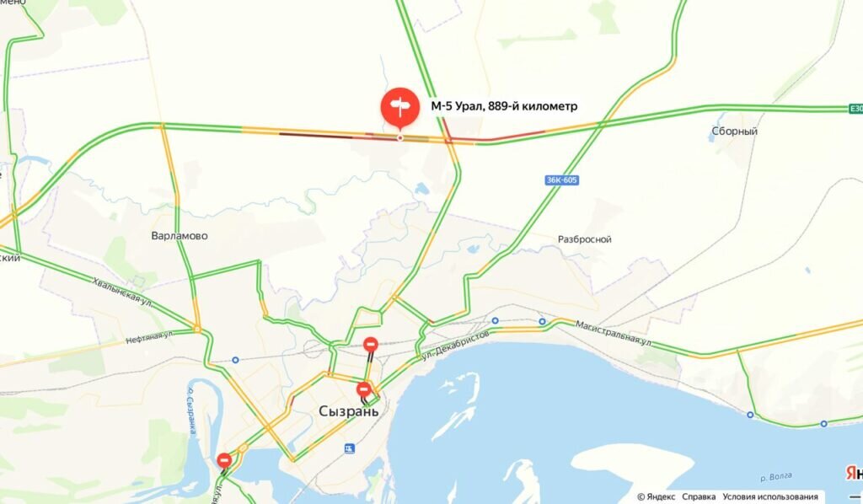Click the blue ferry terminal icon below Сызрань
Screen dimensions: 863x504
pyautogui.click(x=350, y=449)
